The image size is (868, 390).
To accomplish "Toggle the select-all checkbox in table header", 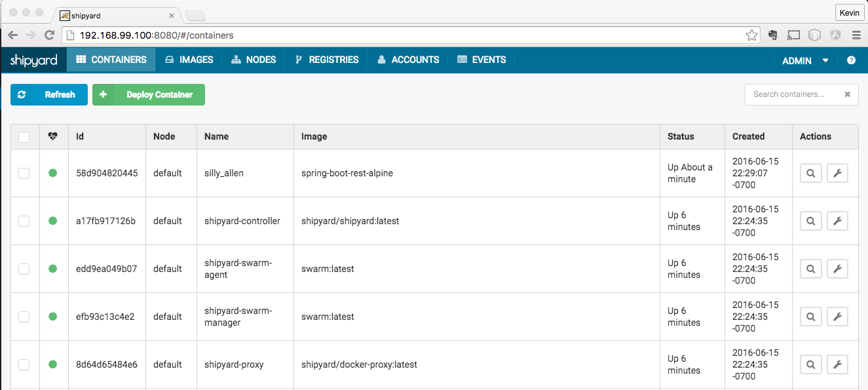I will pyautogui.click(x=24, y=137).
